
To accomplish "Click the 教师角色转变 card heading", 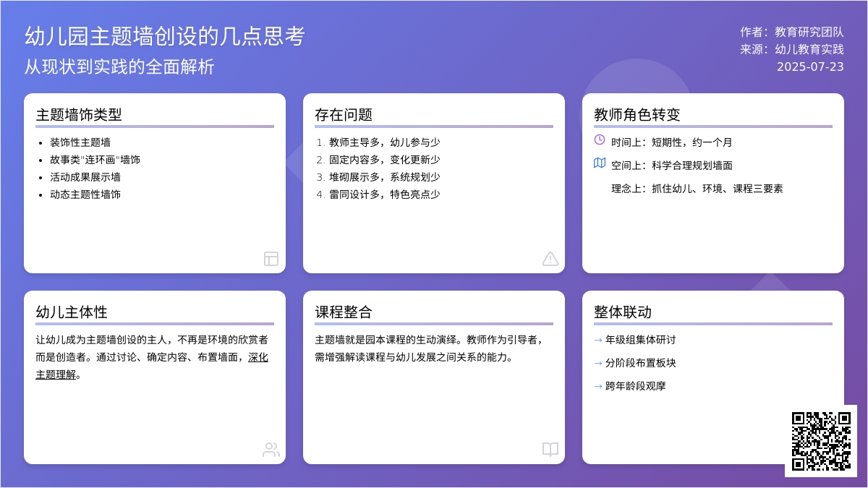I will [637, 115].
